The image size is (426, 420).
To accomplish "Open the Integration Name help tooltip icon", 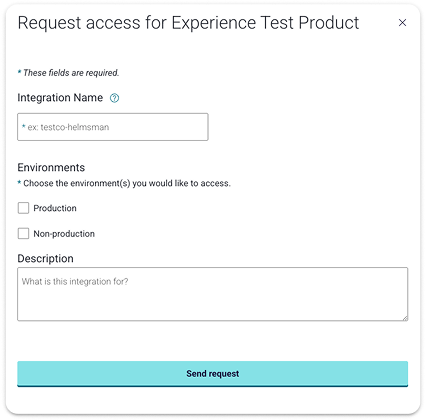I will (x=114, y=98).
